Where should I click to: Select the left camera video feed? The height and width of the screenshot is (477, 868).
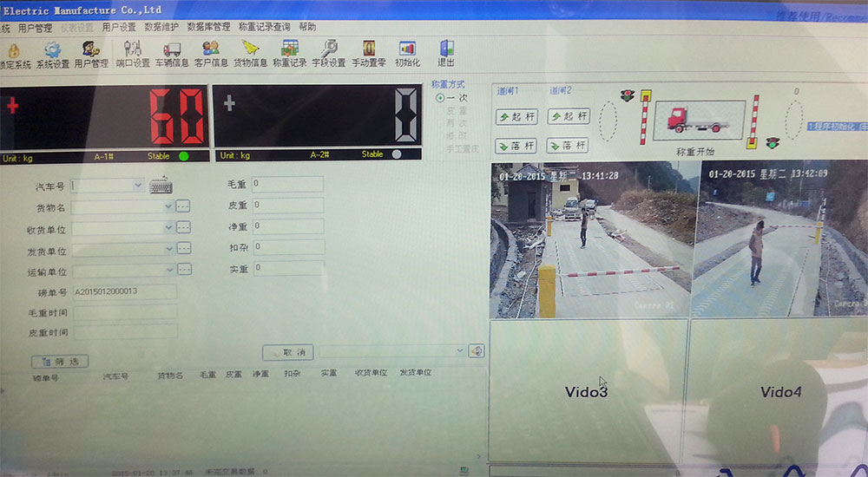(x=590, y=240)
